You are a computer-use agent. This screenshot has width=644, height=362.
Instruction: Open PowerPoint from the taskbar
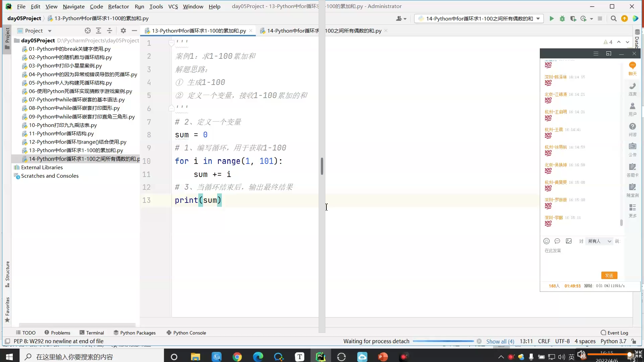click(383, 357)
